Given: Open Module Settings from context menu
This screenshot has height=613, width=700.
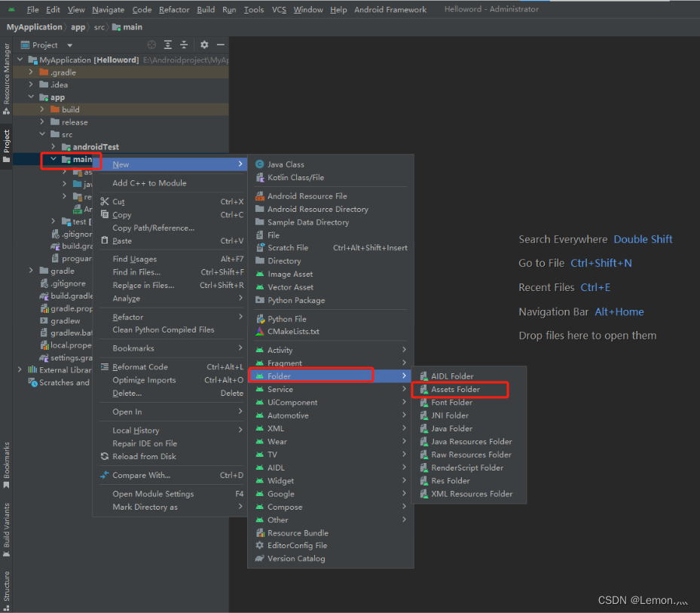Looking at the screenshot, I should click(x=172, y=494).
